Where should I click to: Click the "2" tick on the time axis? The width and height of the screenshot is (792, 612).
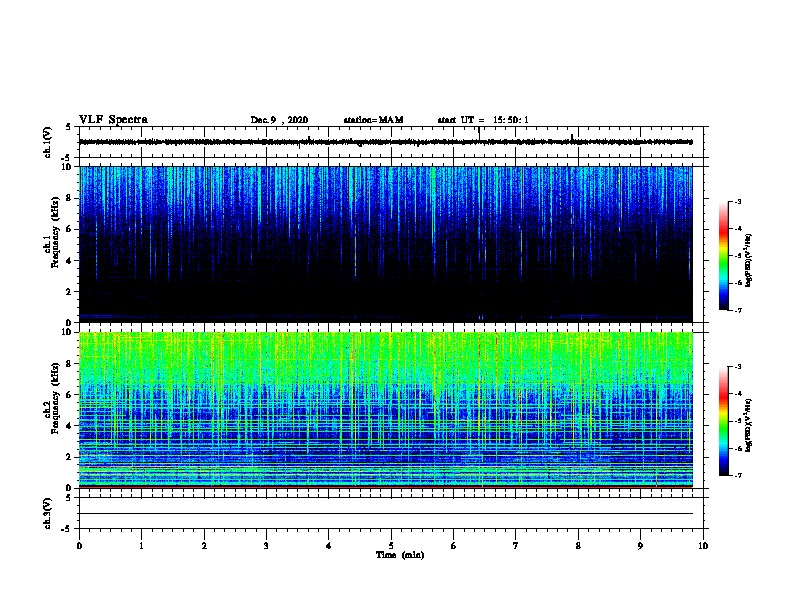coord(204,546)
